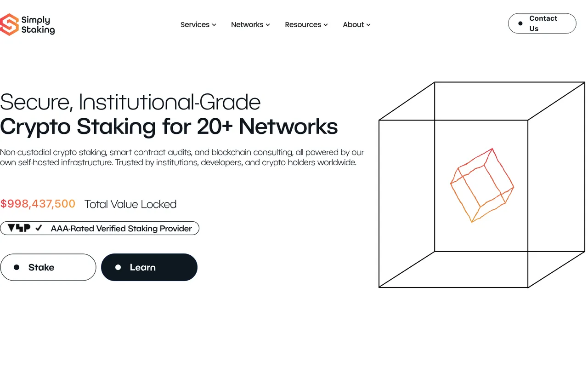Open the AAA-Rated Verified Staking Provider text
The height and width of the screenshot is (368, 588).
pos(121,228)
